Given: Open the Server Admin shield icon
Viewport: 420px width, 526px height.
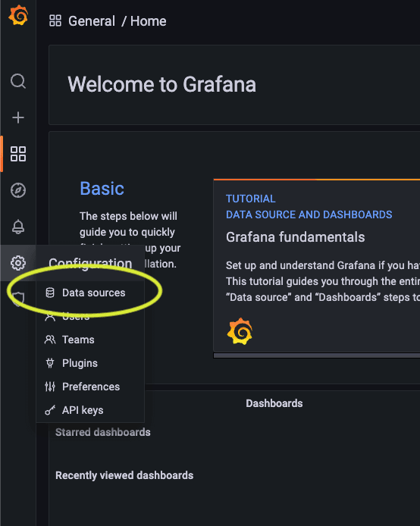Looking at the screenshot, I should coord(18,299).
